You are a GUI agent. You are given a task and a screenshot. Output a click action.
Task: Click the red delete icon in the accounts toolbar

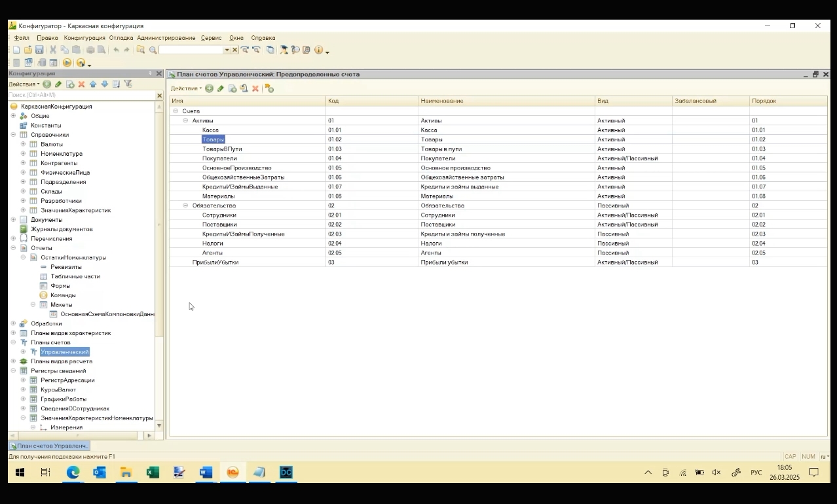(x=255, y=88)
